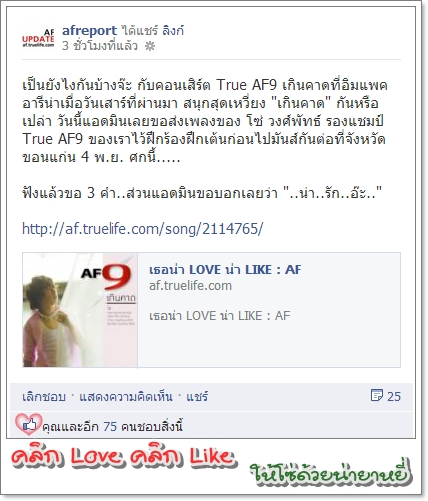Click the preview description 'เธอน่า LOVE น่า LIKE : AF'
The width and height of the screenshot is (428, 501).
(220, 316)
